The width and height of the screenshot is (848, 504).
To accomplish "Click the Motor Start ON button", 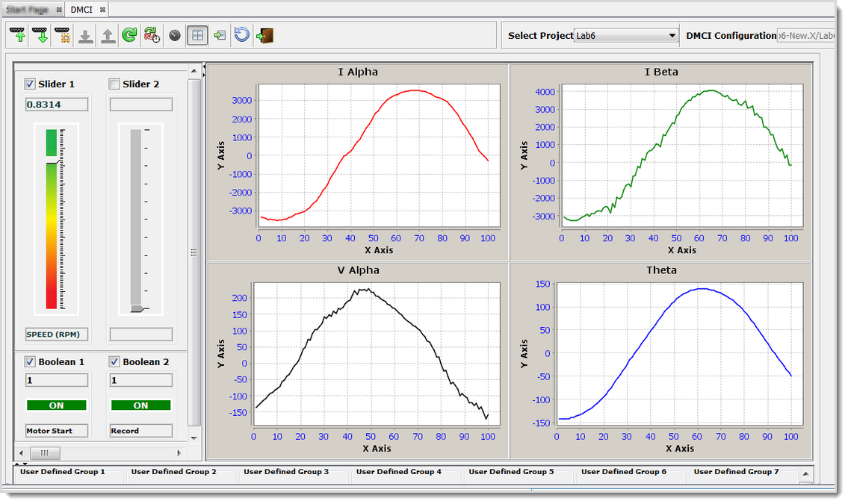I will 57,405.
